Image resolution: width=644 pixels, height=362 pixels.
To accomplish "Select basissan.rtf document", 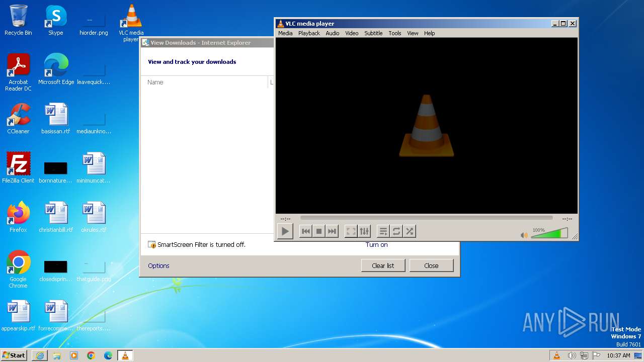I will [56, 119].
